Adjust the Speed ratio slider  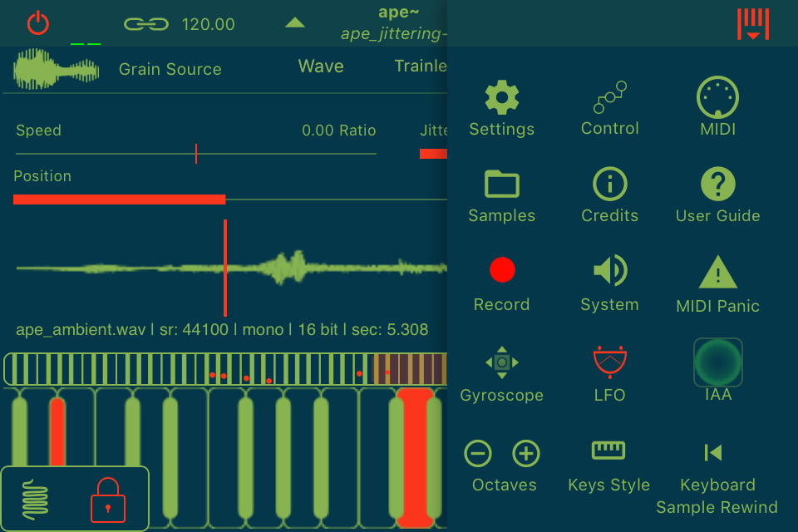196,153
